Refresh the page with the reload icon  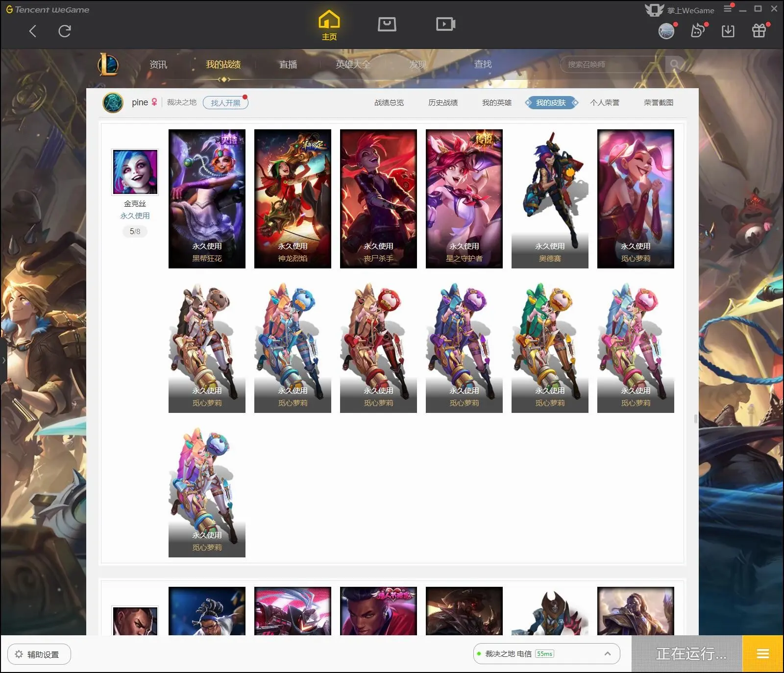65,31
